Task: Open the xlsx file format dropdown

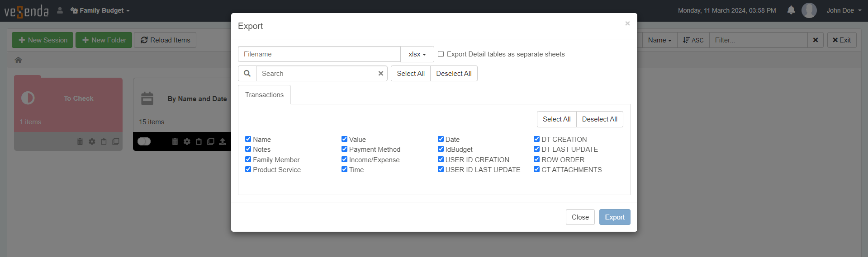Action: pyautogui.click(x=417, y=54)
